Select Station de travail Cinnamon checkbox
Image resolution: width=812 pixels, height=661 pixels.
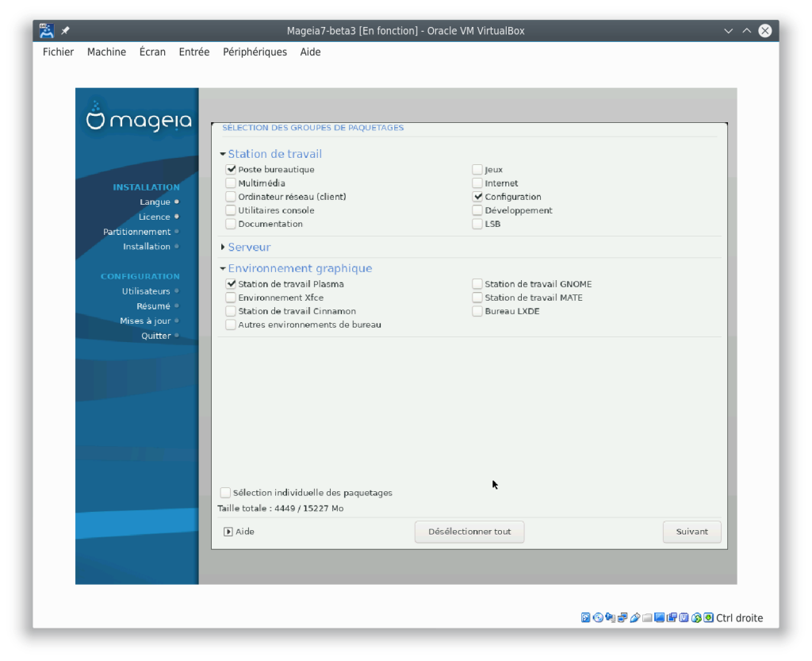click(x=231, y=311)
